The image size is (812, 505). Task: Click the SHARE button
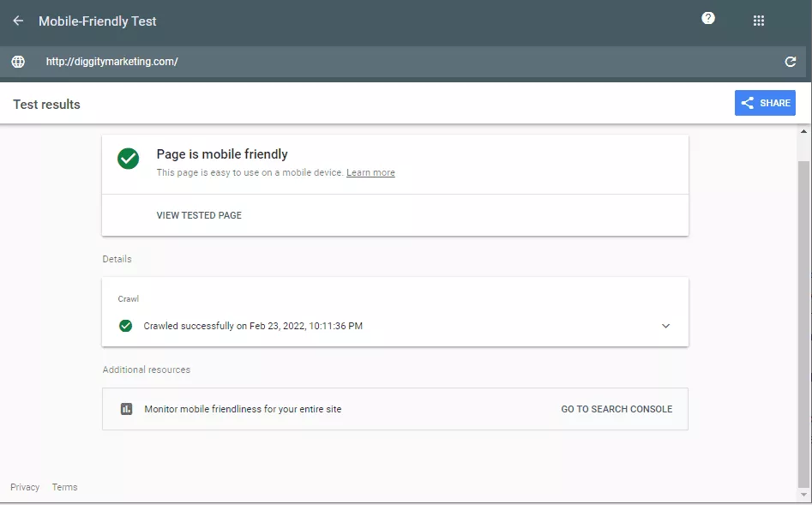point(765,103)
